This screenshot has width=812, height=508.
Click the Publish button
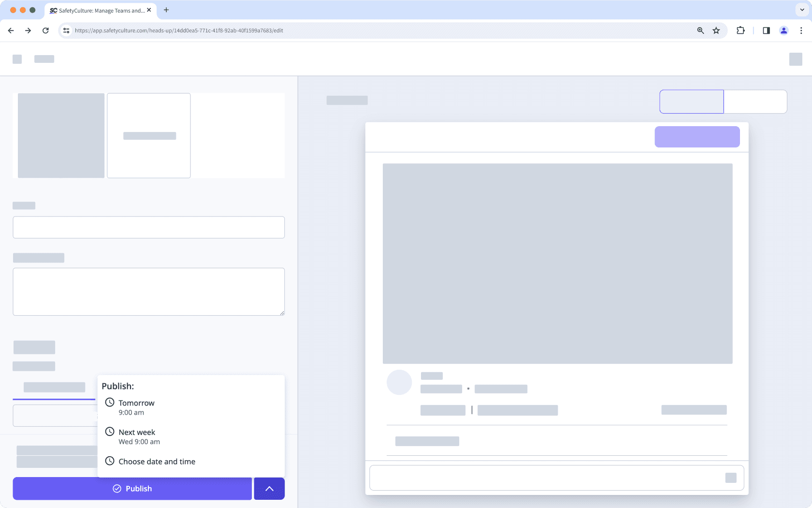[x=132, y=488]
